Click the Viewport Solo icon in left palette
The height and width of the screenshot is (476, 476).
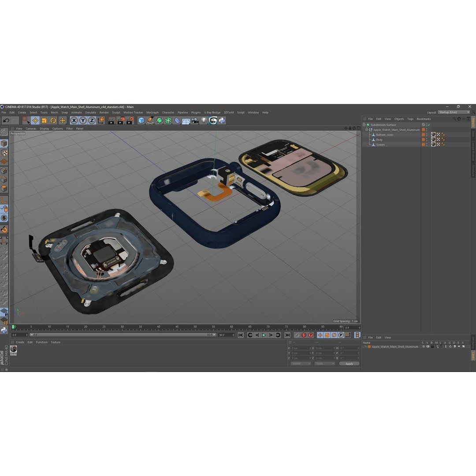tap(4, 218)
